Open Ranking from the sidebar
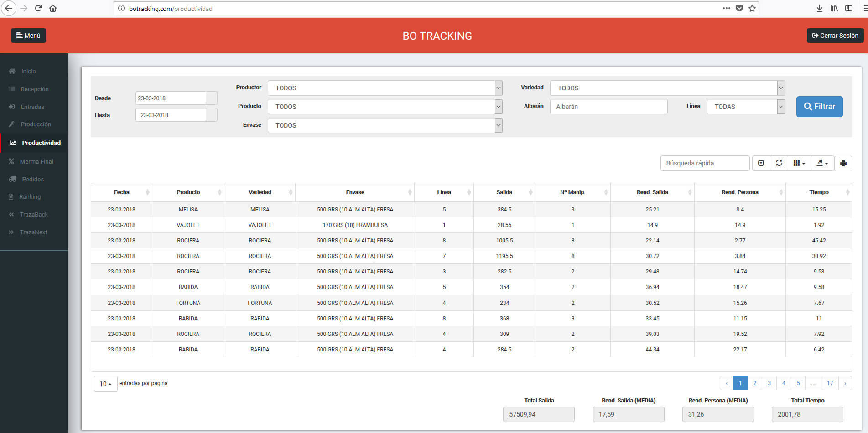The image size is (868, 433). pyautogui.click(x=30, y=196)
